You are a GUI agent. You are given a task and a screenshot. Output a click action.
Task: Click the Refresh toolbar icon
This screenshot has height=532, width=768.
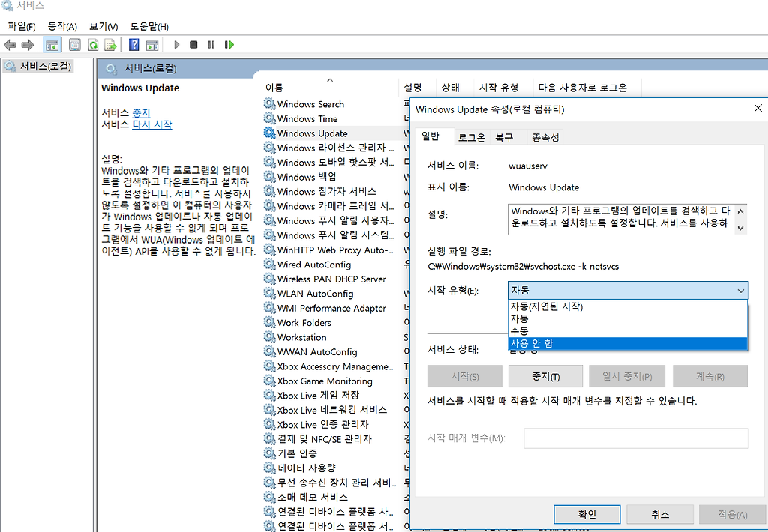[x=93, y=45]
